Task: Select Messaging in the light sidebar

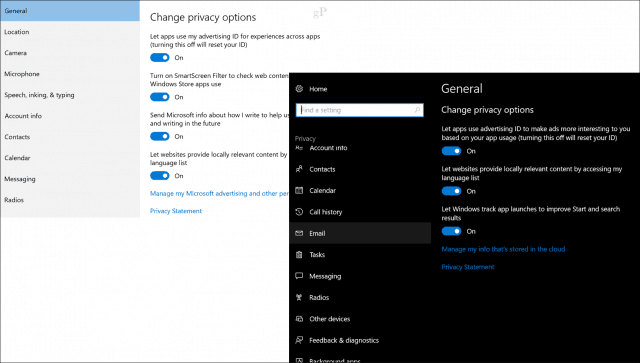Action: [x=70, y=179]
